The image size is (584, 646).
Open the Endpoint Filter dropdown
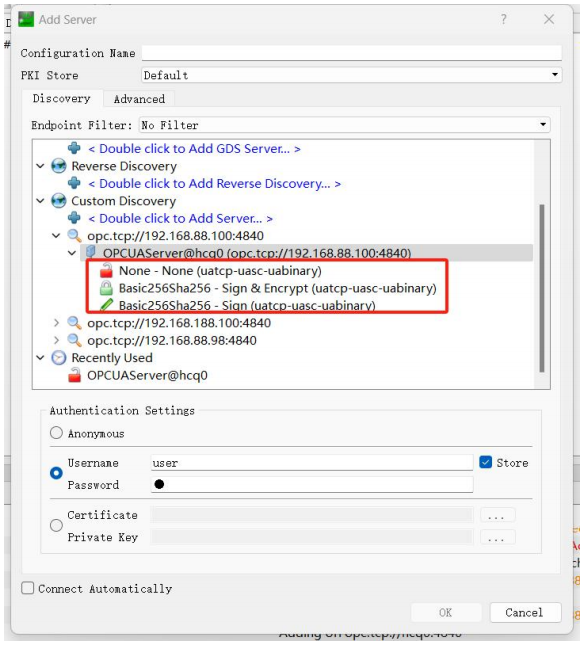(x=345, y=125)
